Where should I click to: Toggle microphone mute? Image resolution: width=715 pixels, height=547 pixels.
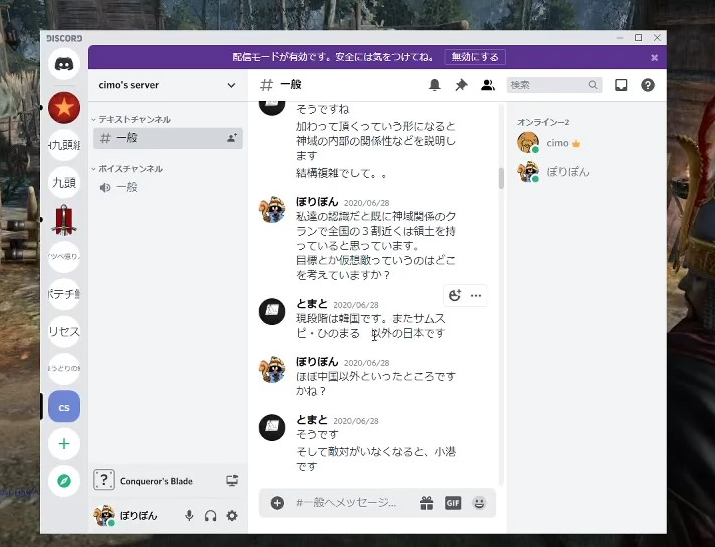click(189, 516)
